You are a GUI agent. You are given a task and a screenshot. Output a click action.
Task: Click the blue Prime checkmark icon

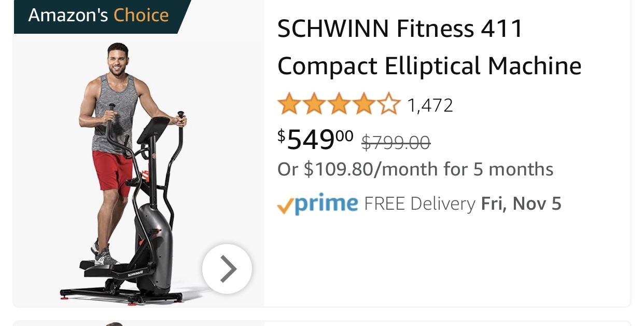tap(285, 204)
